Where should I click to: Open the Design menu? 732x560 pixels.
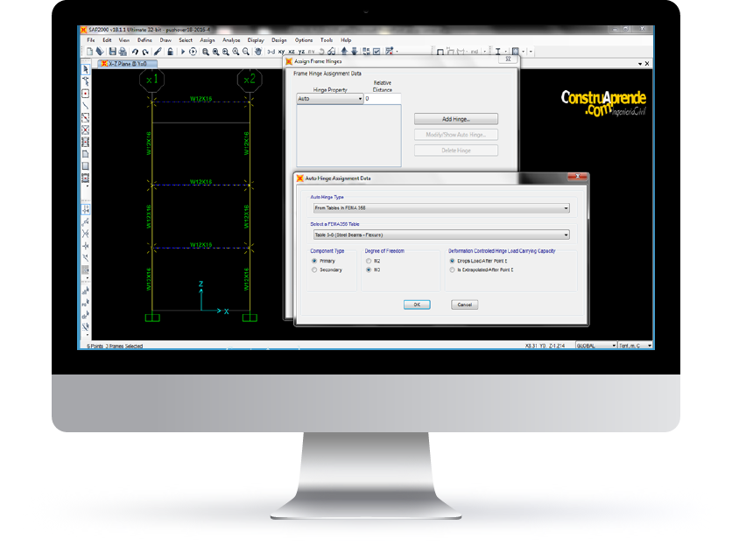279,40
